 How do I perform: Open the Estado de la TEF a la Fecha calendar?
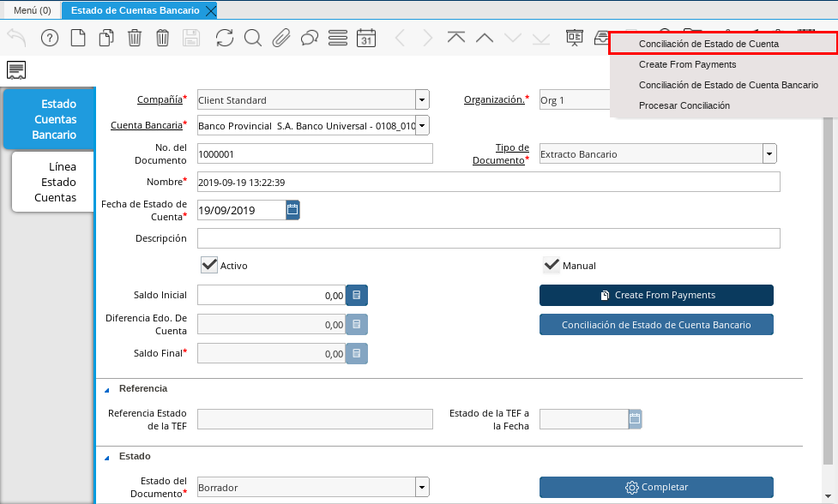[635, 419]
